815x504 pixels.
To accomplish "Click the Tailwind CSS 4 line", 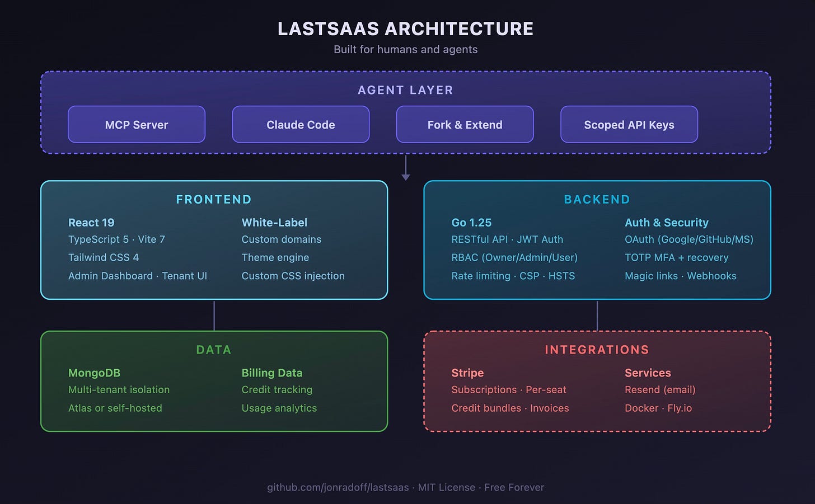I will (x=104, y=257).
